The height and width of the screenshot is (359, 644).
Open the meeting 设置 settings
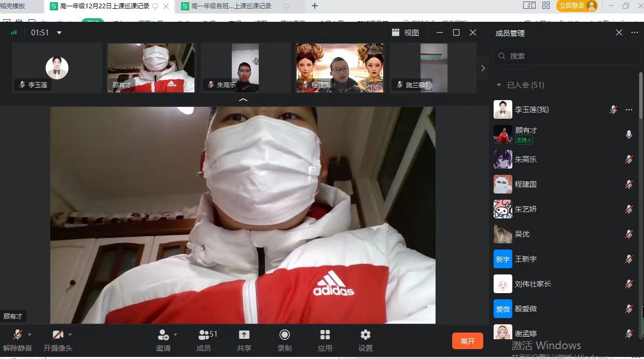click(365, 340)
